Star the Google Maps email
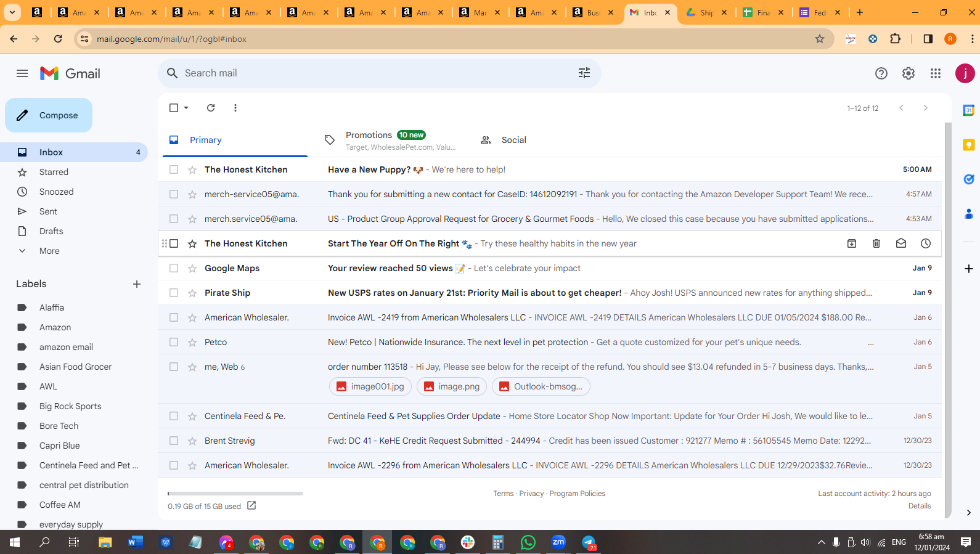Image resolution: width=980 pixels, height=554 pixels. [x=192, y=268]
